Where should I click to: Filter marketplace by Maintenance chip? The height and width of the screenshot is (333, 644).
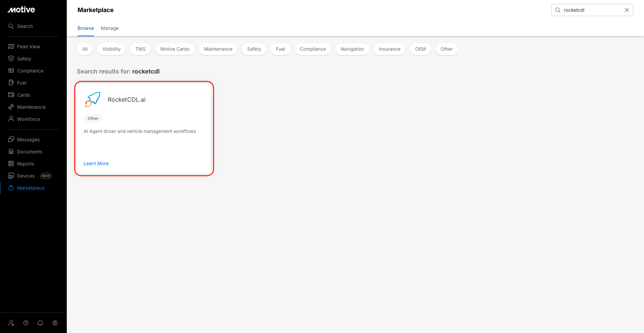click(218, 49)
